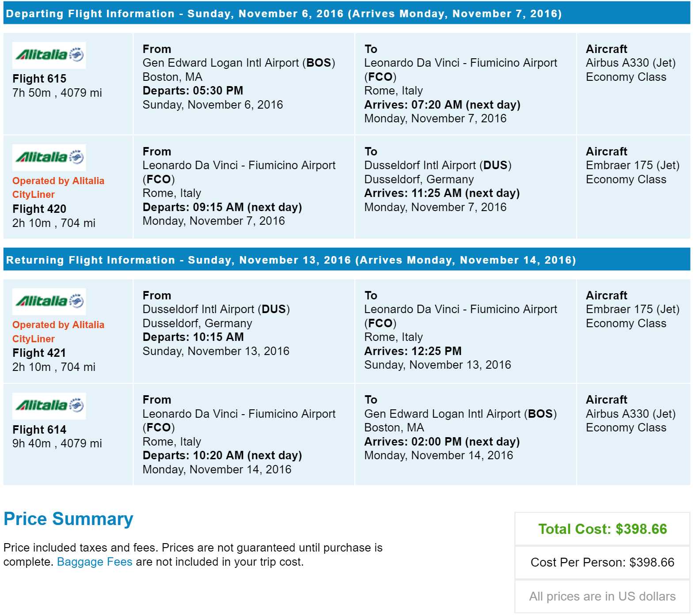Image resolution: width=695 pixels, height=616 pixels.
Task: Click Embraer 175 aircraft text for Flight 421
Action: [632, 309]
